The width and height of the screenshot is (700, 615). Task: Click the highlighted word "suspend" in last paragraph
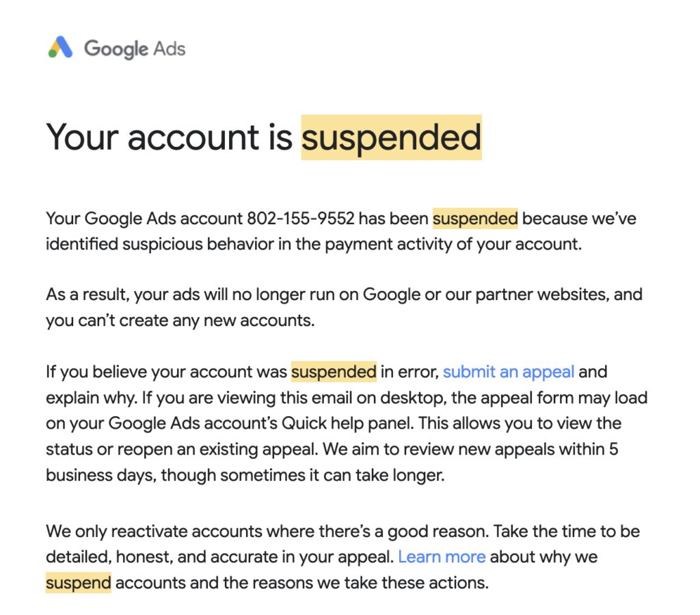click(79, 583)
